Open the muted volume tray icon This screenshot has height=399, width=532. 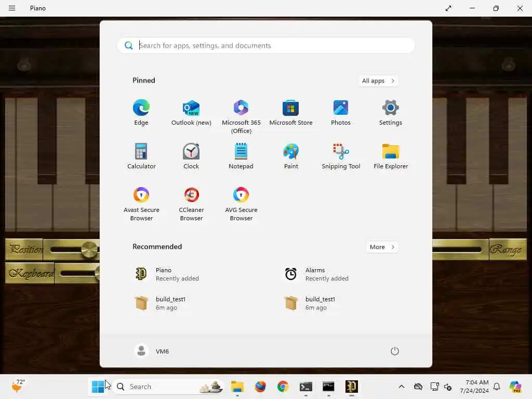448,387
